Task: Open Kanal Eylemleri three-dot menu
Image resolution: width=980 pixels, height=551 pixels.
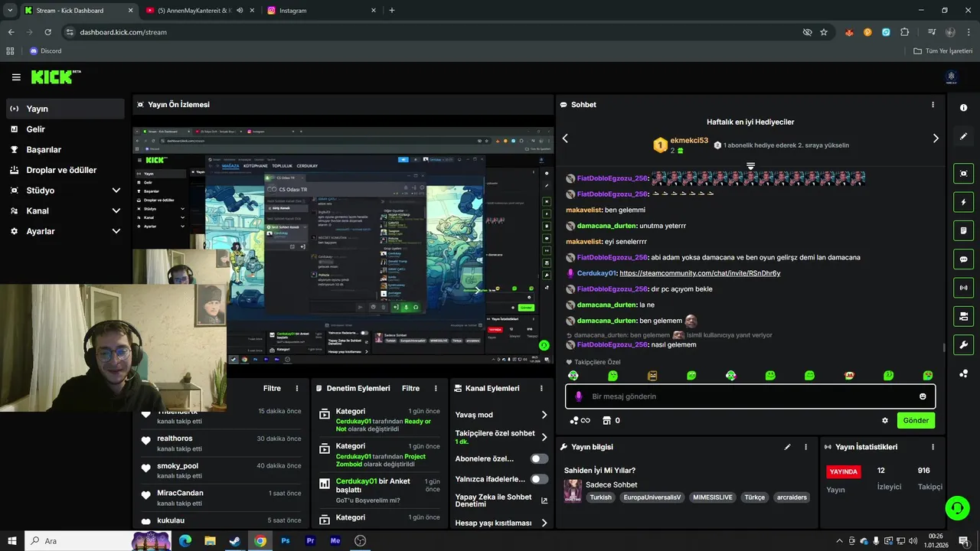Action: [541, 388]
